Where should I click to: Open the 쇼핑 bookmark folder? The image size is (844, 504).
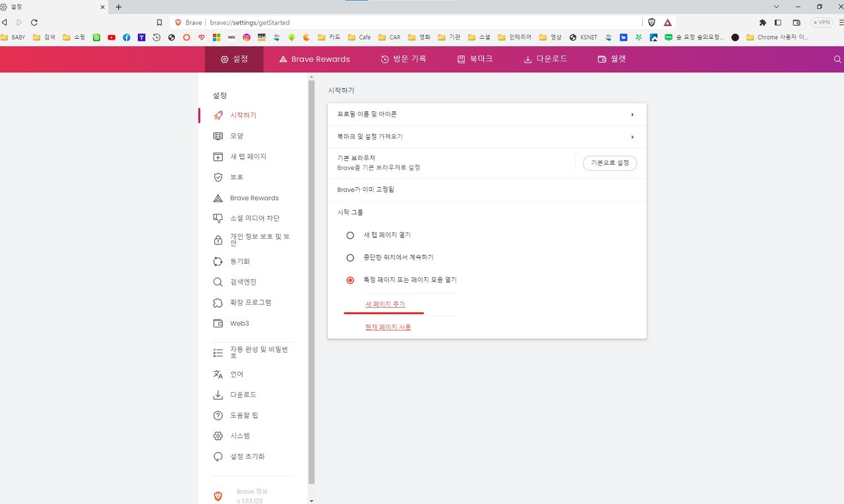point(74,38)
